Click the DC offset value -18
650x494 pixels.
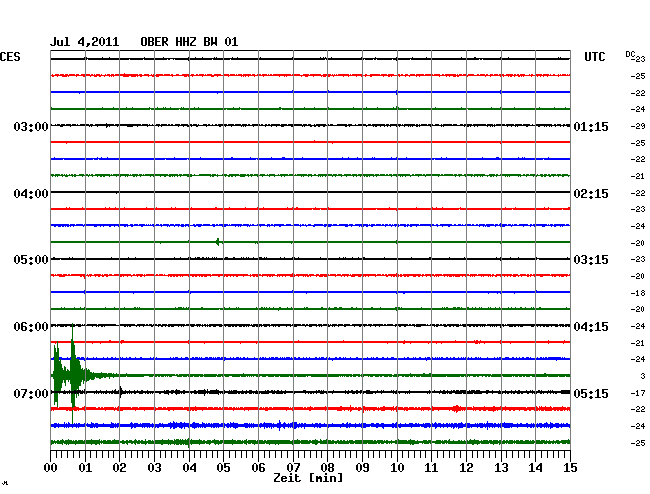(x=638, y=293)
